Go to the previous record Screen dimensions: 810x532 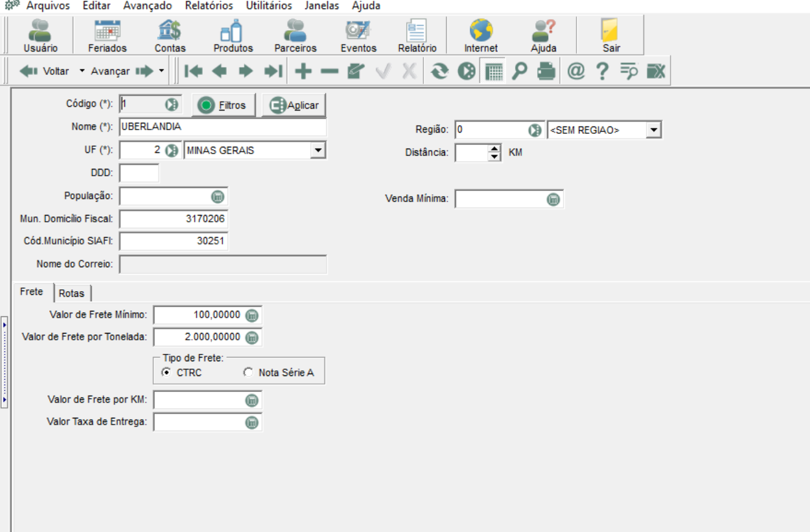point(219,71)
